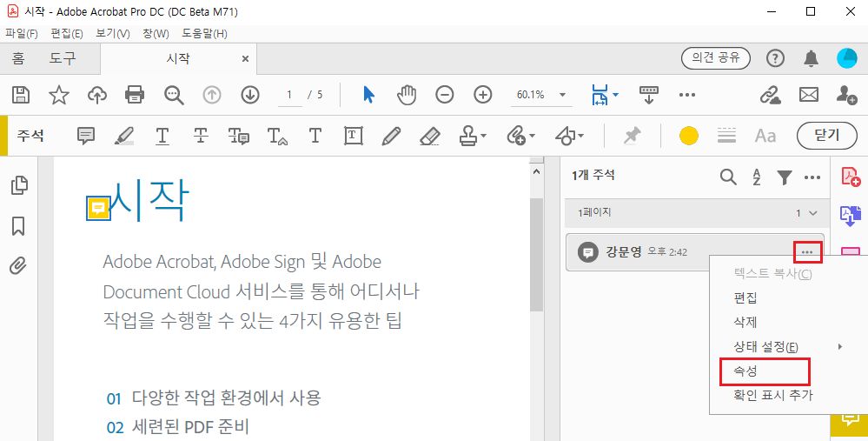Open the 창 menu
Viewport: 868px width, 441px height.
coord(156,34)
